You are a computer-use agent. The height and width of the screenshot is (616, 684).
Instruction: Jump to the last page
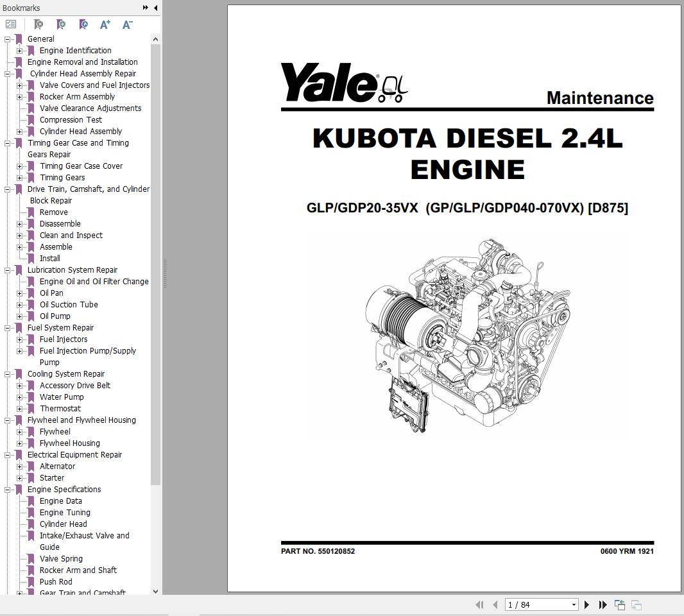click(603, 604)
